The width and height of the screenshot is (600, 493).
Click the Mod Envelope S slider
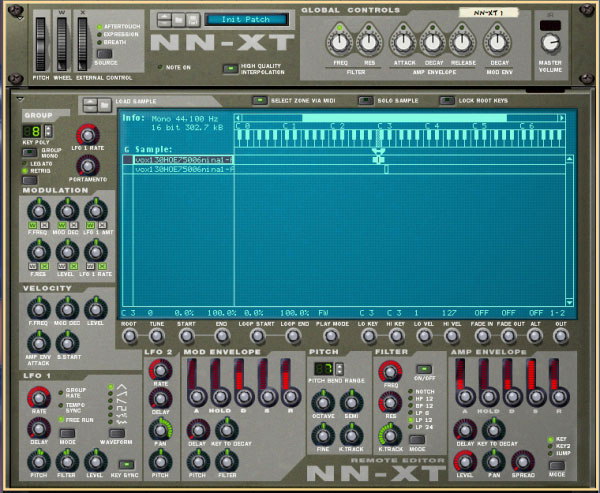(266, 383)
